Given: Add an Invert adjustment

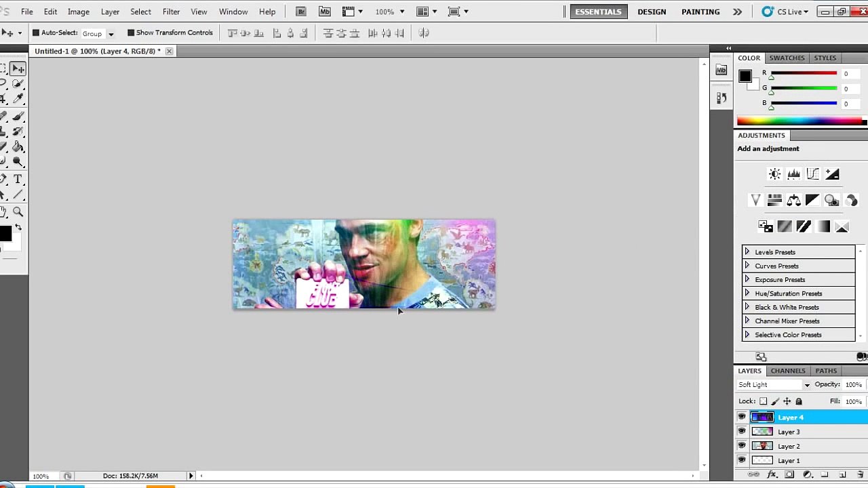Looking at the screenshot, I should coord(766,226).
